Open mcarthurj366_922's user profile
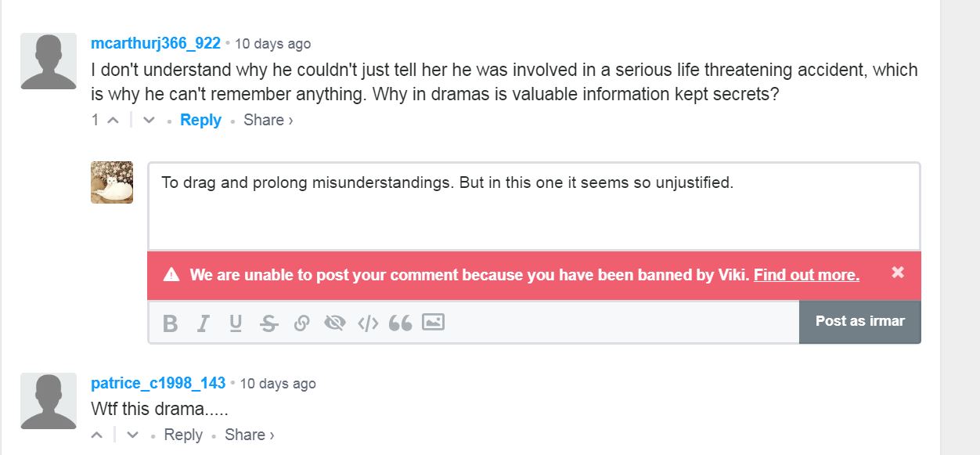 pos(156,43)
